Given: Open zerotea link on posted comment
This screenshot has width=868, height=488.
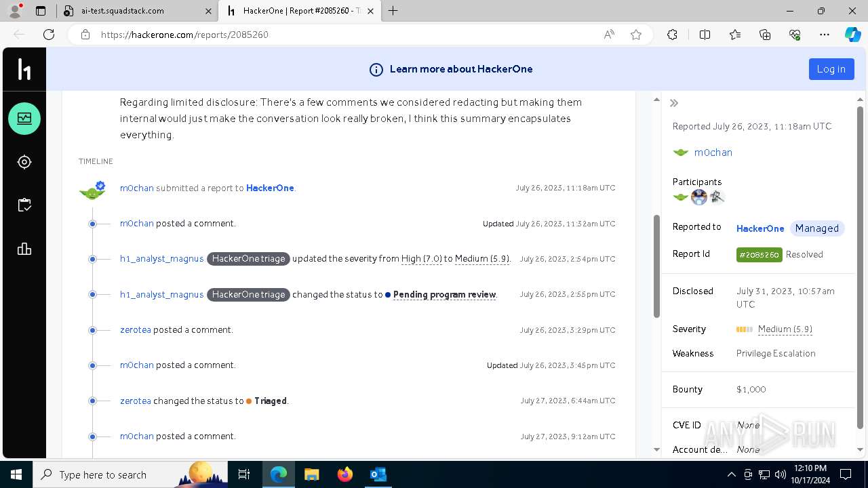Looking at the screenshot, I should coord(136,330).
